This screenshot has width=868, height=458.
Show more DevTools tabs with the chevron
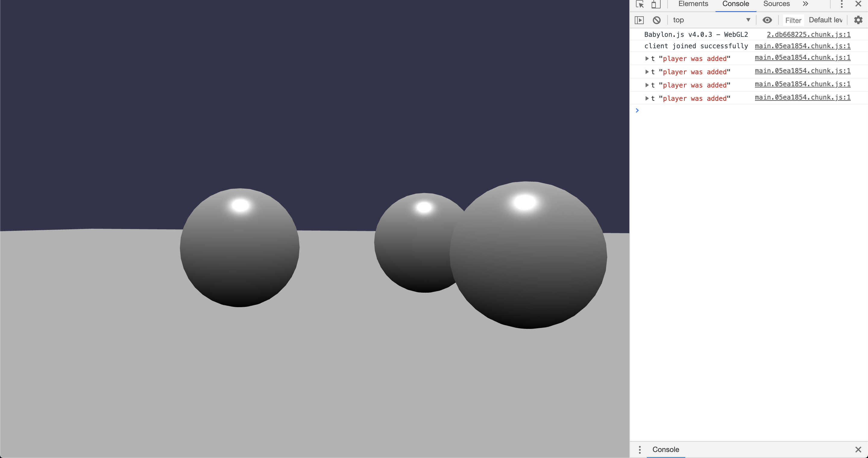(x=805, y=4)
